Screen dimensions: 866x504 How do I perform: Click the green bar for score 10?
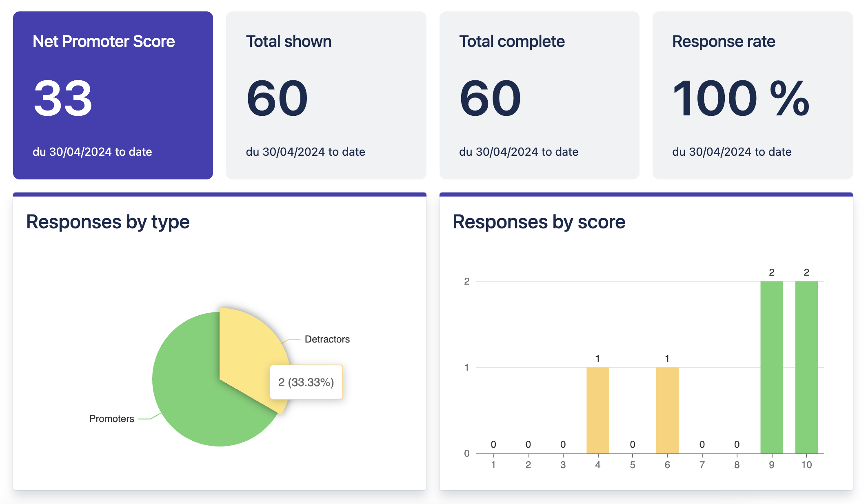point(806,367)
